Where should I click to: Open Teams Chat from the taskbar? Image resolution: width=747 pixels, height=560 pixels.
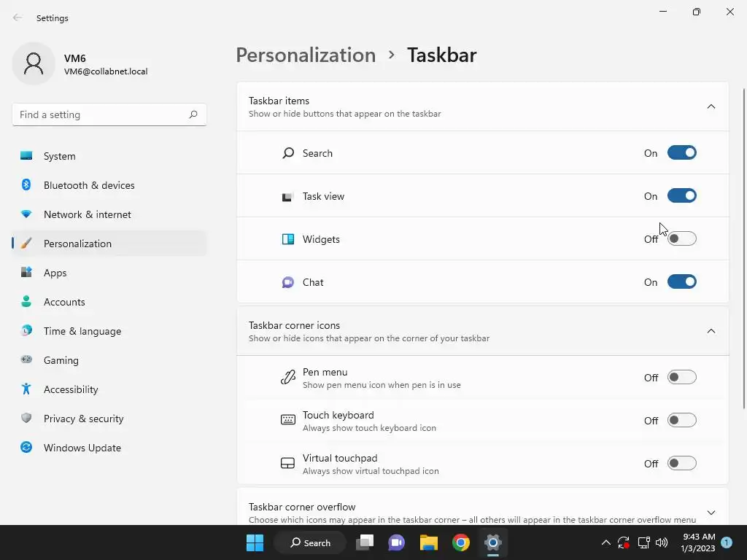pos(396,542)
